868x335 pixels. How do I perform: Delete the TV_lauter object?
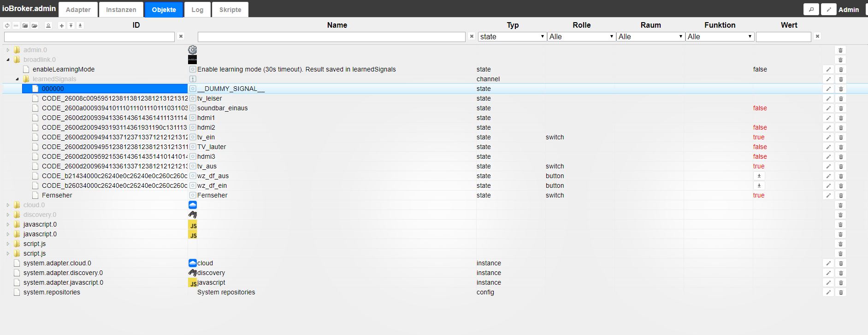click(x=840, y=147)
